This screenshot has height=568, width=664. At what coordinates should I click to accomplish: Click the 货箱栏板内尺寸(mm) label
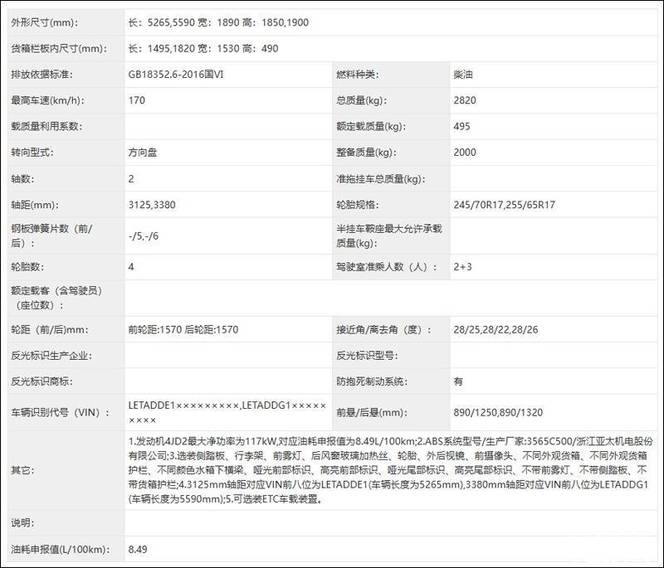59,48
